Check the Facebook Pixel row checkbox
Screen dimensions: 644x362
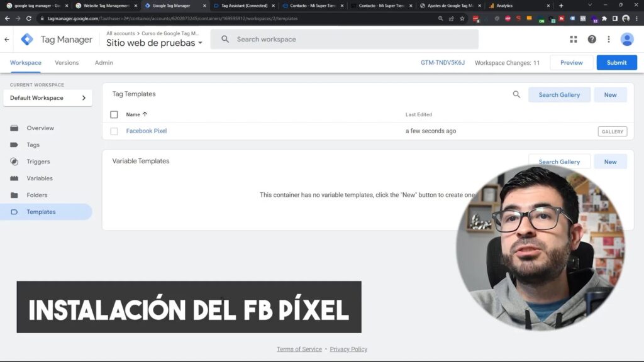[114, 131]
